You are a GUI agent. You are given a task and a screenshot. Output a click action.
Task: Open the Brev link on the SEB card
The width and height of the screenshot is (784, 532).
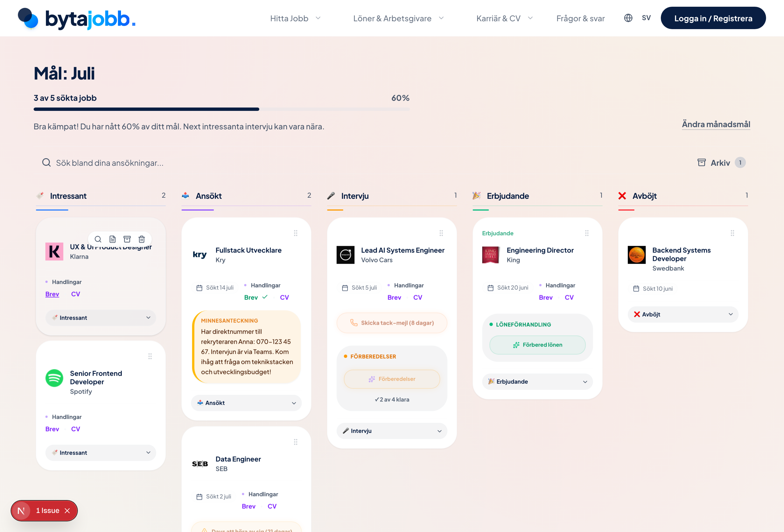pos(249,506)
